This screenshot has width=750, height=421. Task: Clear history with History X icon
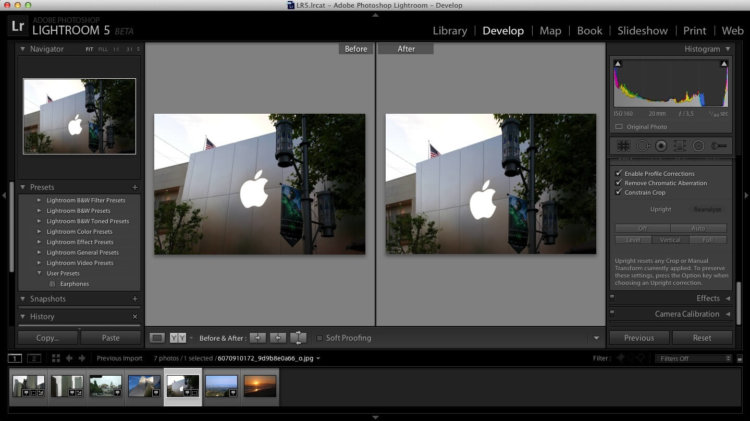(x=135, y=317)
